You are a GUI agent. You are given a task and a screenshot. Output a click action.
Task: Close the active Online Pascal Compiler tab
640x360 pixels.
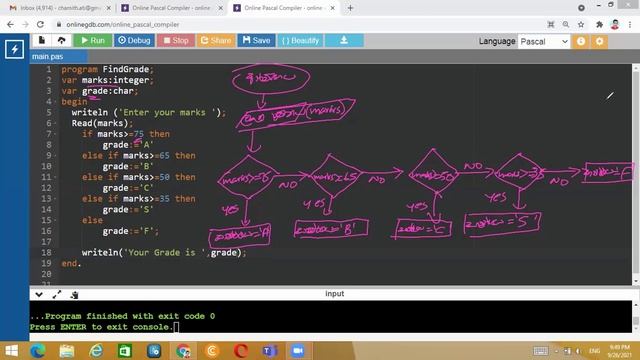333,8
